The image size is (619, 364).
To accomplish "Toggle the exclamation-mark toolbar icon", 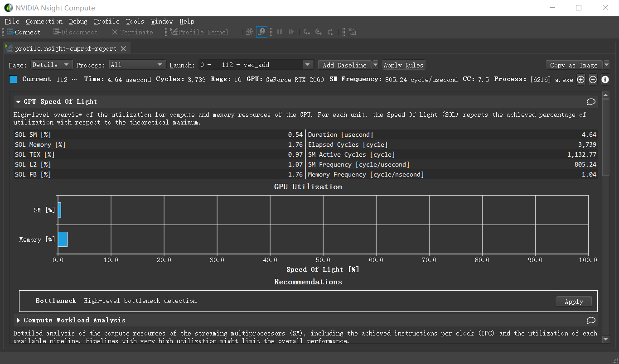I will [262, 32].
